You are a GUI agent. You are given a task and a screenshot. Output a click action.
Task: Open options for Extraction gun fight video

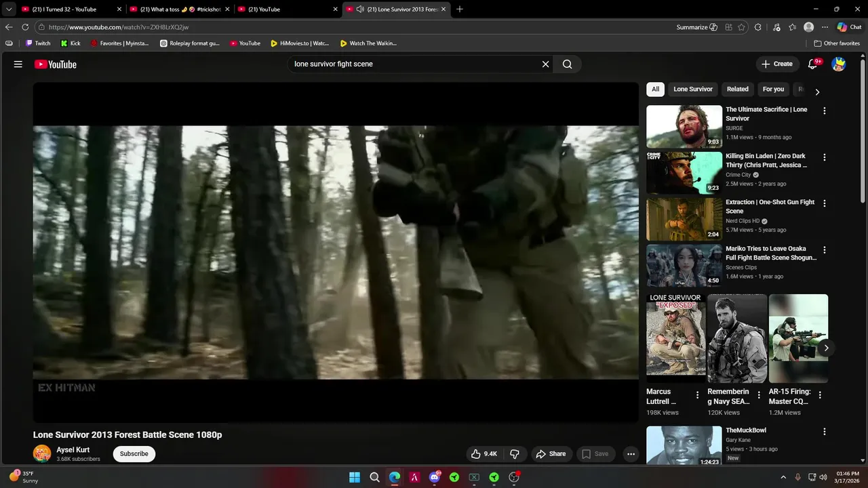point(825,203)
